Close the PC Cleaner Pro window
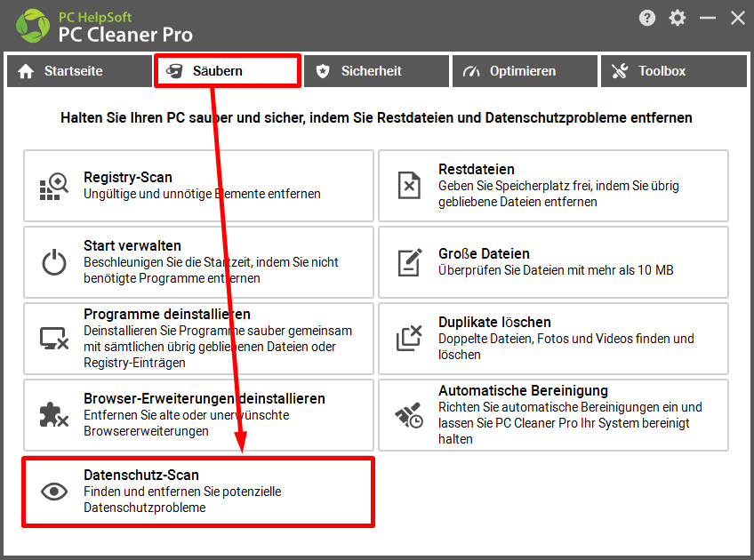The width and height of the screenshot is (754, 560). (738, 19)
